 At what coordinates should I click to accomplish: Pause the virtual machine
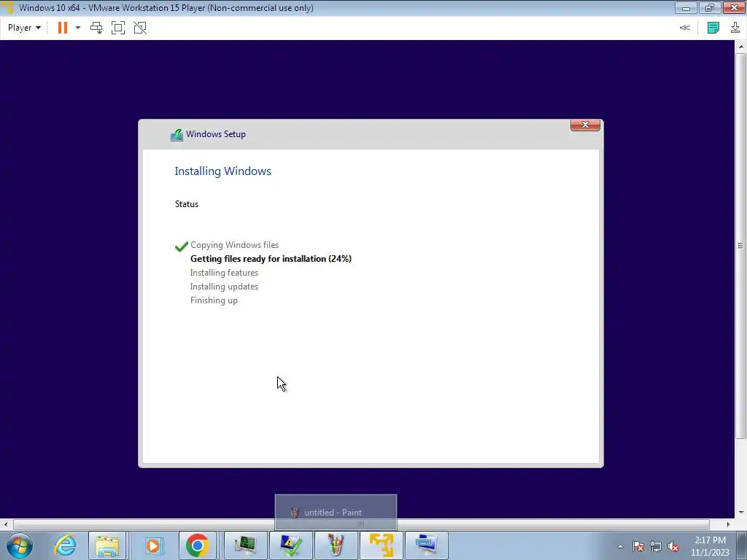[x=63, y=28]
